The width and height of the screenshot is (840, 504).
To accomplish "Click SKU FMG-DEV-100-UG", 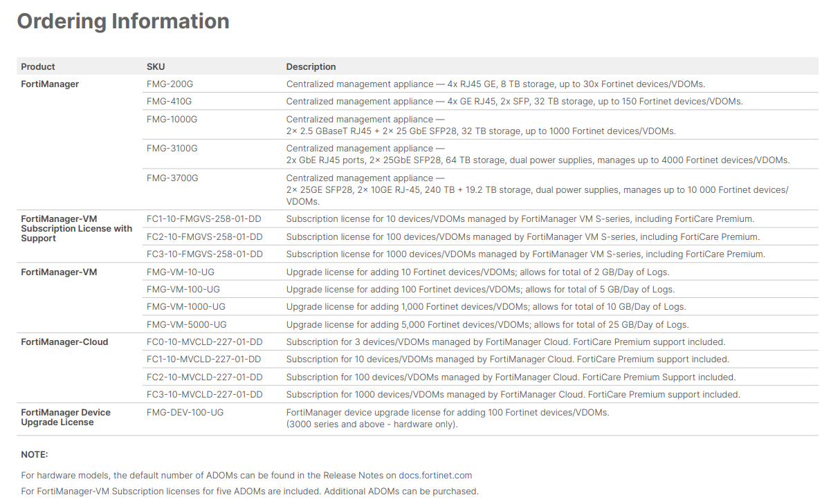I will (x=185, y=412).
